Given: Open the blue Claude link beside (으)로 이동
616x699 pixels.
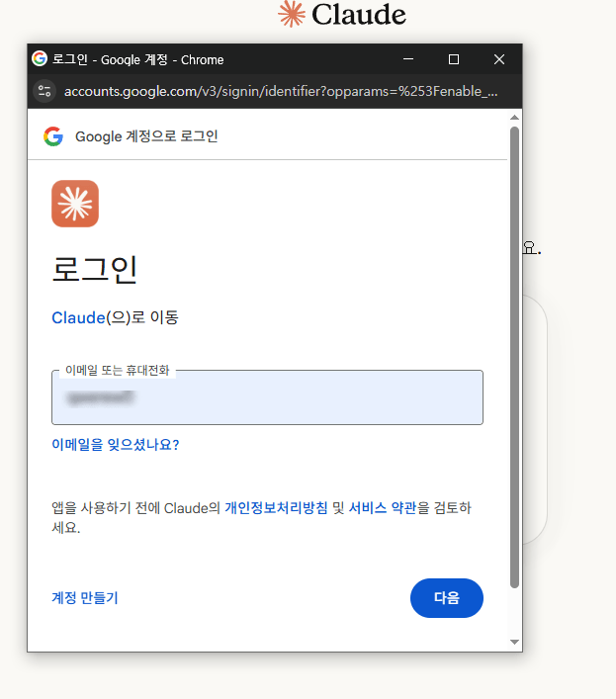Looking at the screenshot, I should coord(78,317).
